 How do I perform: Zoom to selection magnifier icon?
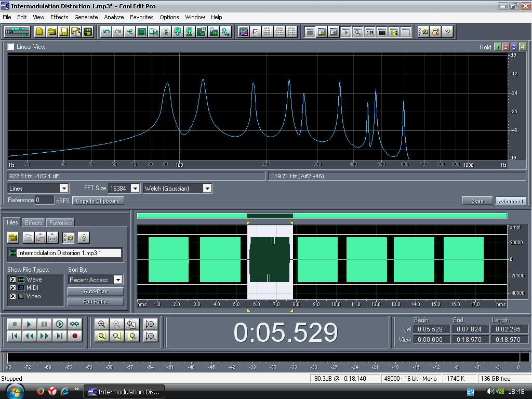(x=101, y=336)
